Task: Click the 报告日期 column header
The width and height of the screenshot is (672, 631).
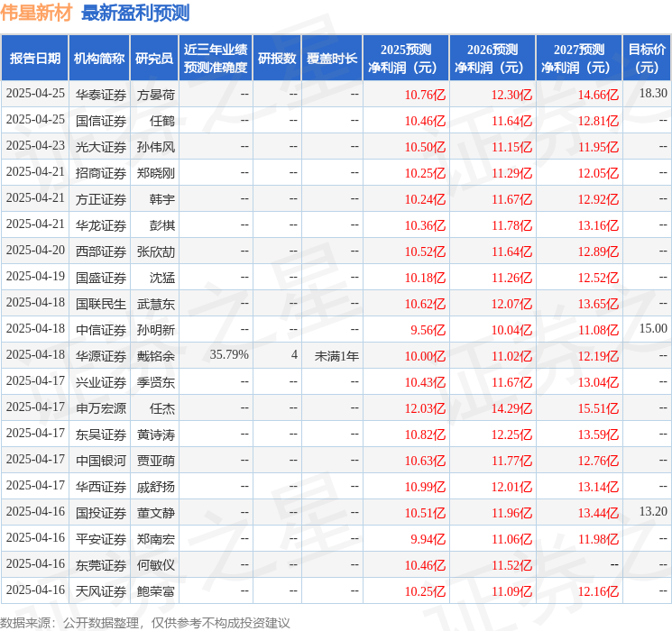Action: tap(34, 59)
